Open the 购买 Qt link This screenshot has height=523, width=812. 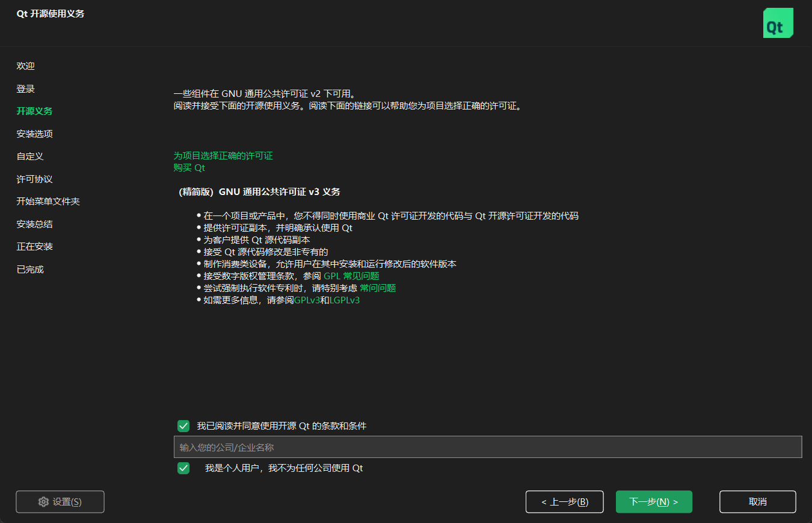coord(189,168)
